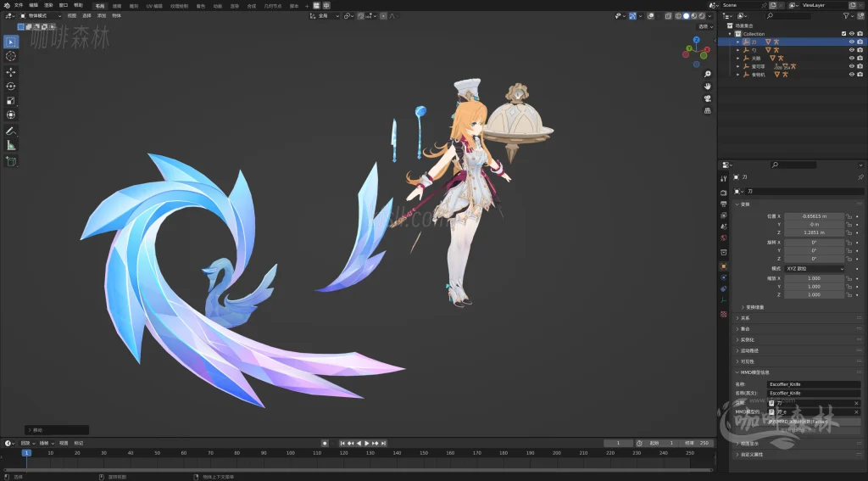Hide the 刀 object with eye icon

point(851,42)
